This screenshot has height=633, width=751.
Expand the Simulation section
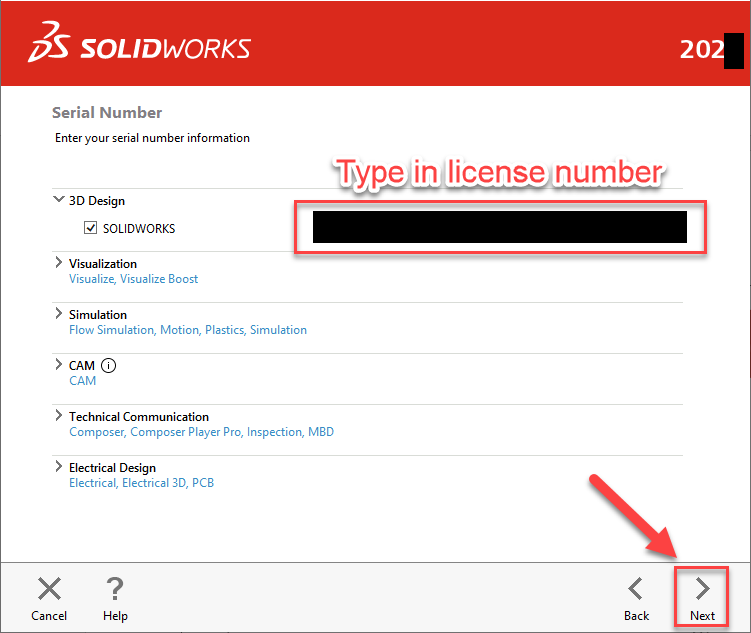[x=58, y=314]
